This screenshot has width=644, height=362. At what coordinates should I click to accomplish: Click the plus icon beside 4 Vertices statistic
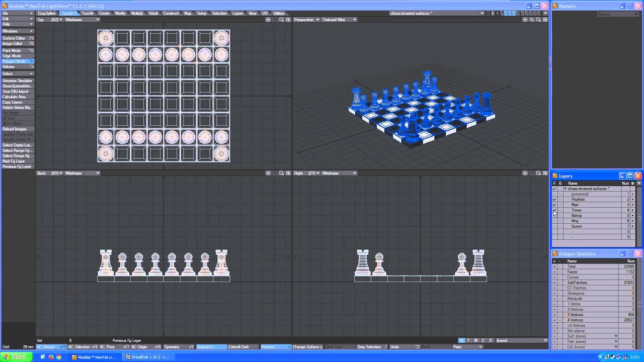click(x=554, y=320)
